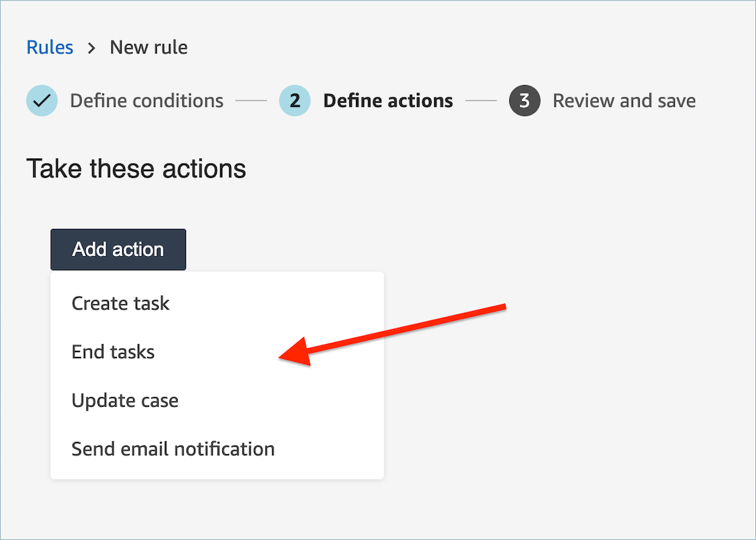Expand the action options list
Image resolution: width=756 pixels, height=540 pixels.
tap(118, 249)
